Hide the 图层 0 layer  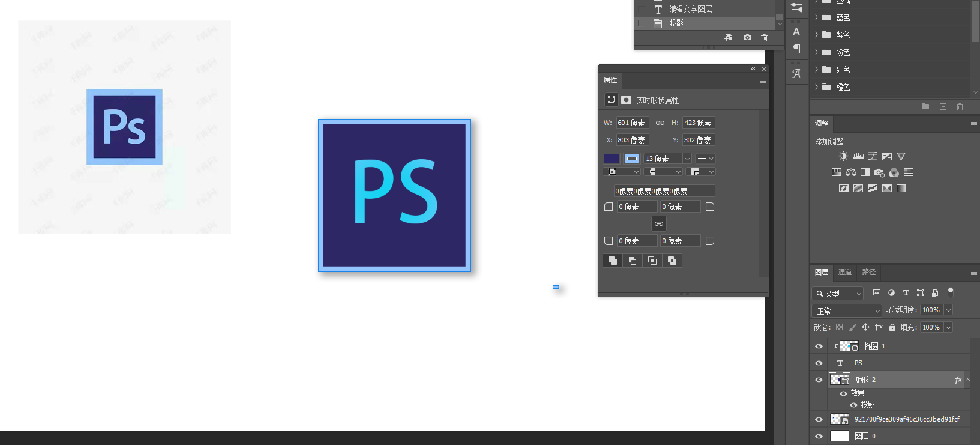click(819, 436)
